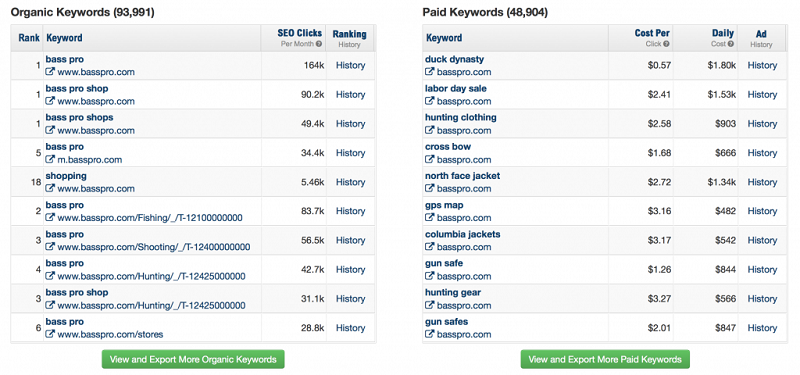Screen dimensions: 800x375
Task: Click external link icon beside m.basspro.com
Action: [x=50, y=160]
